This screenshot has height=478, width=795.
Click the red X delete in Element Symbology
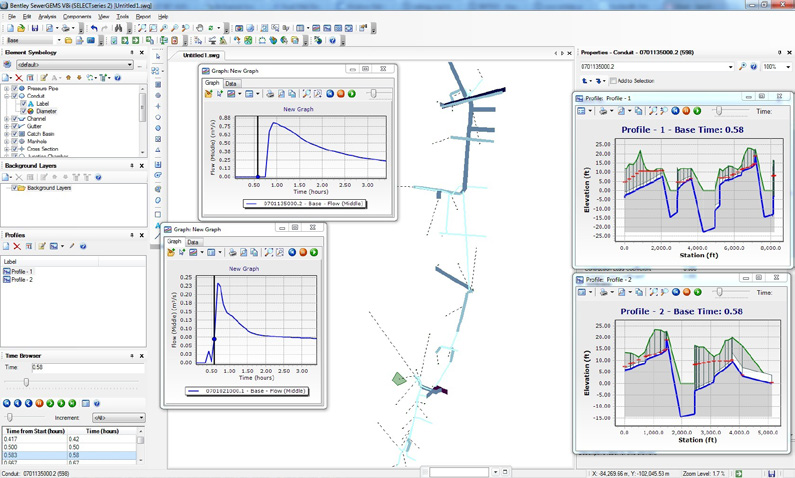[x=19, y=78]
